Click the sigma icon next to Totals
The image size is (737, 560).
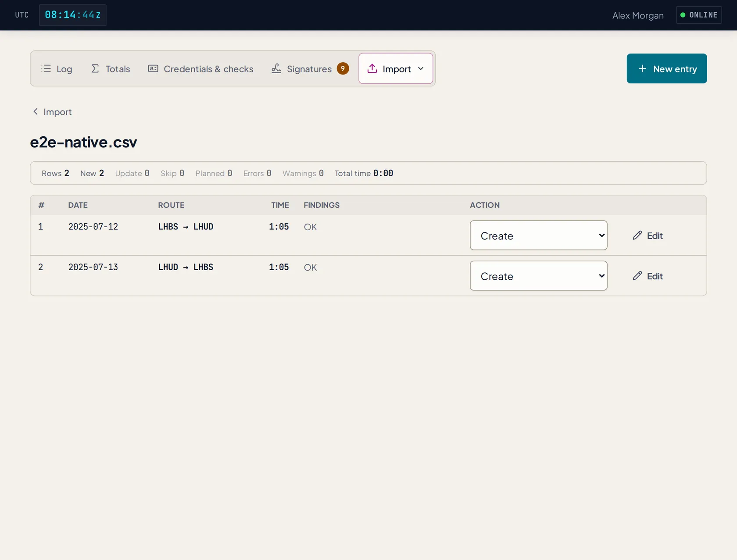[95, 68]
